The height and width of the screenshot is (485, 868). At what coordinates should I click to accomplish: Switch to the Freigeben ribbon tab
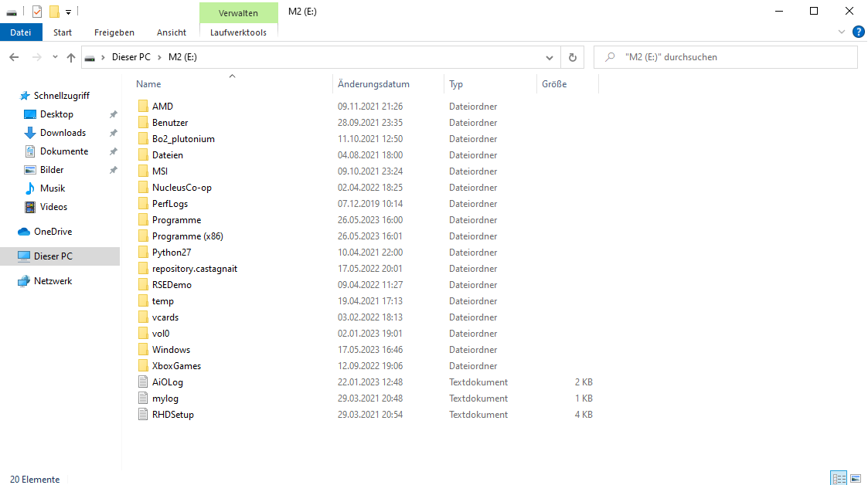[x=114, y=32]
